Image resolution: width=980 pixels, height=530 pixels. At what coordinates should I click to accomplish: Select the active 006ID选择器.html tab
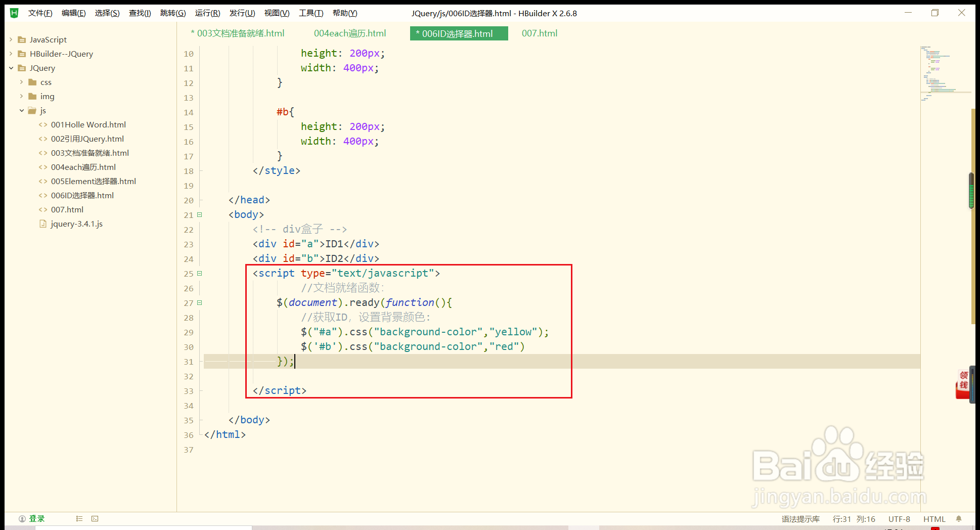tap(459, 33)
